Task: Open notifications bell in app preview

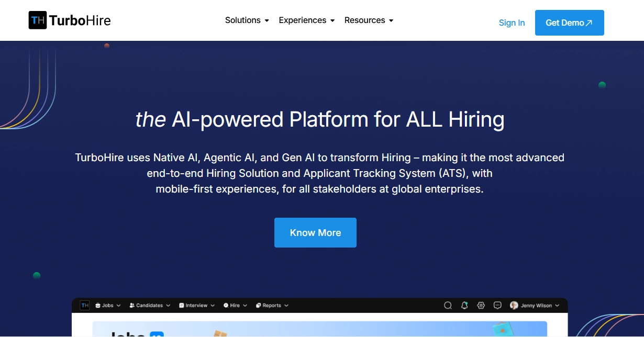Action: point(464,306)
